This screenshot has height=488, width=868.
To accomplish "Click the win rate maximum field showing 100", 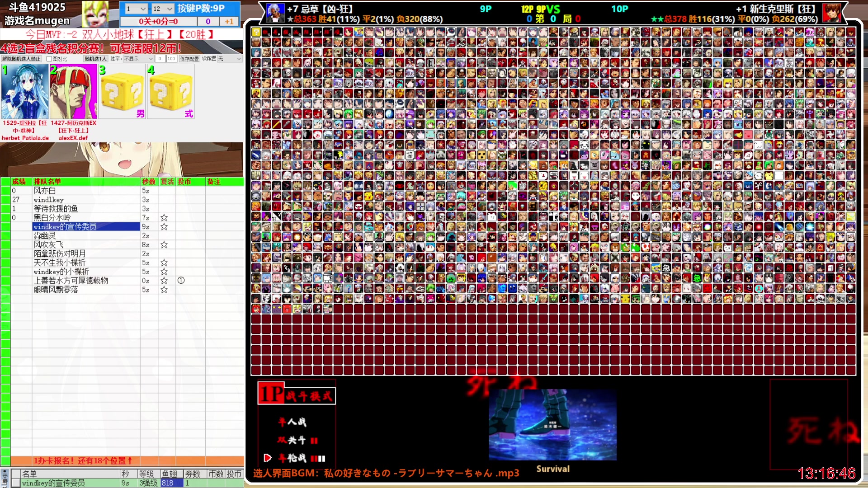I will click(x=171, y=59).
